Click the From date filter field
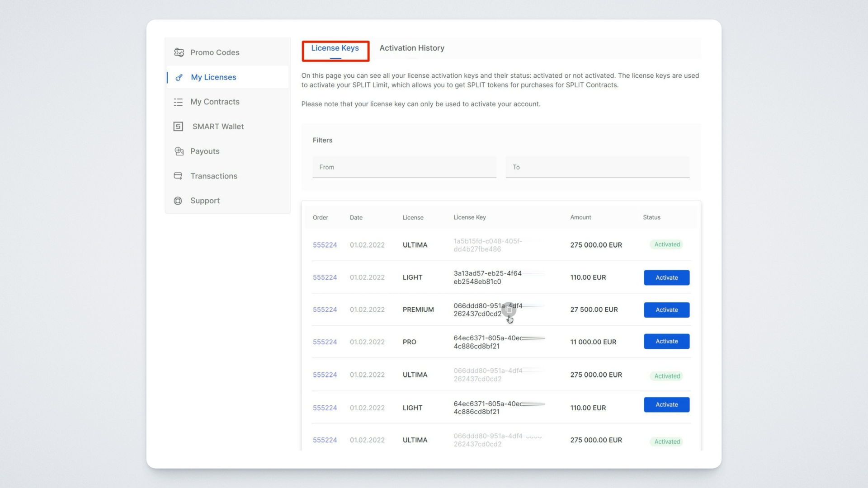Viewport: 868px width, 488px height. (x=404, y=167)
